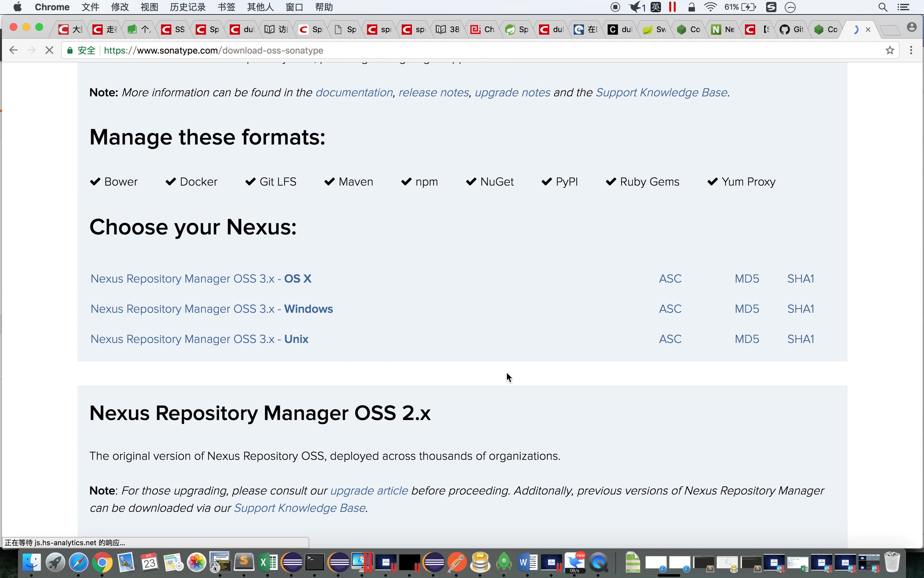Download Nexus Repository Manager OSS 3.x Unix
Screen dimensions: 924x578
coord(199,339)
